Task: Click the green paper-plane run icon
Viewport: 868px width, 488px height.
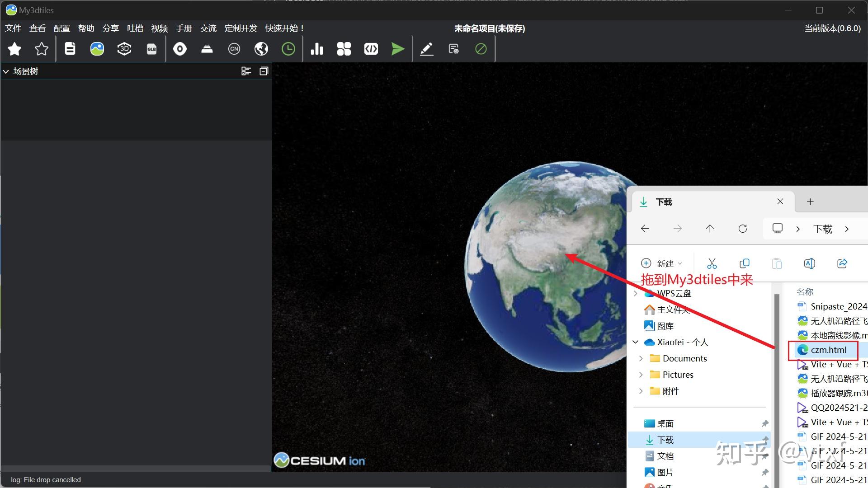Action: [398, 49]
